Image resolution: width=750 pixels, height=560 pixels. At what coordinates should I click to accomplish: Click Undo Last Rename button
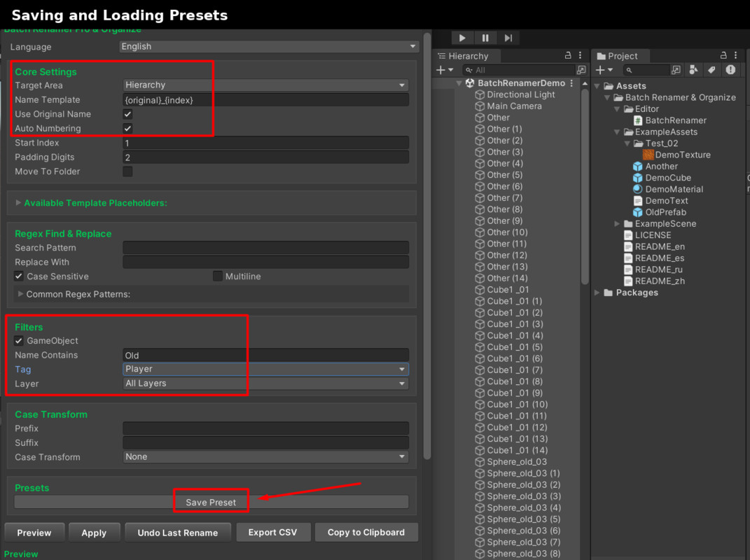point(177,533)
